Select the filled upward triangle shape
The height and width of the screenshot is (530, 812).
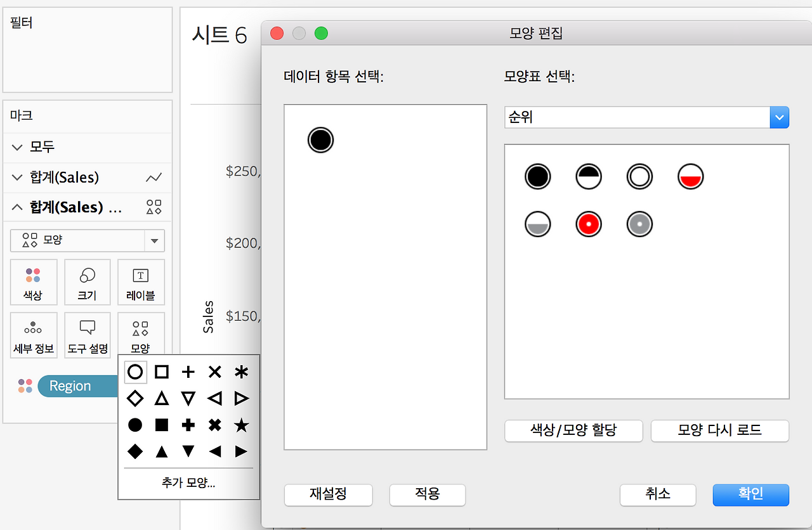point(162,451)
